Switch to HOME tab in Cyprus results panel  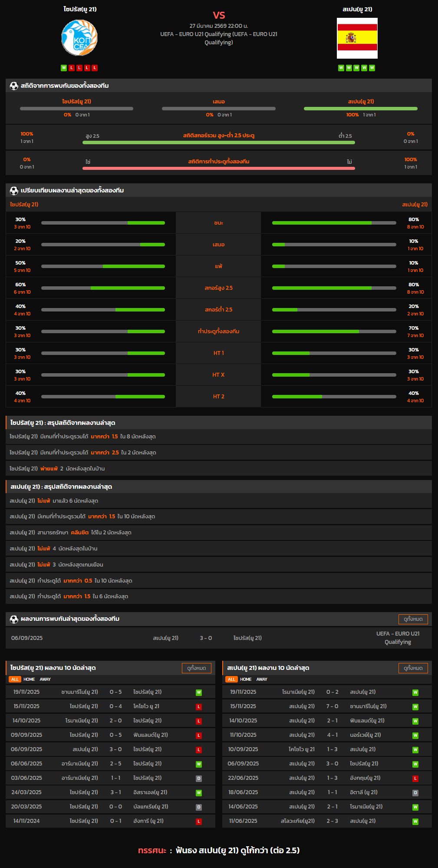click(x=29, y=679)
